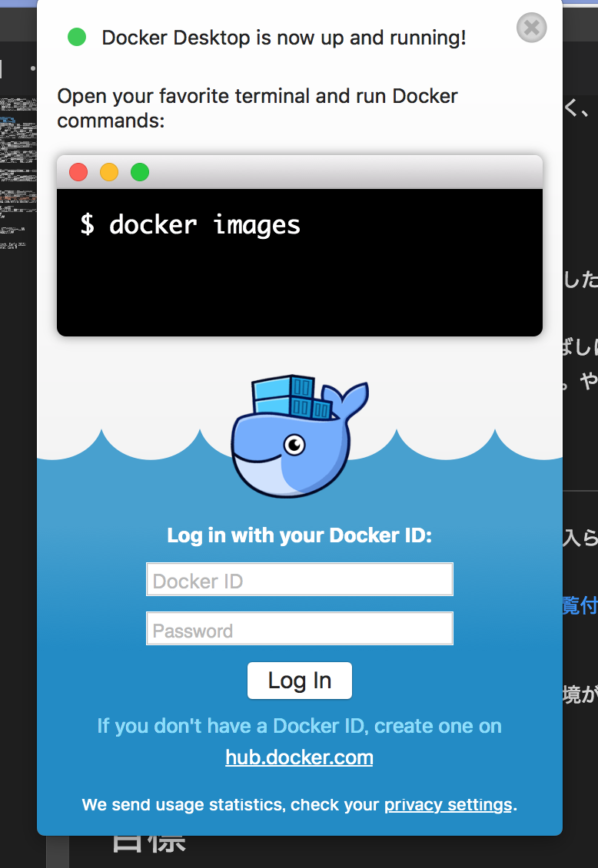This screenshot has height=868, width=598.
Task: Click "Docker Desktop is now up and running!" text
Action: [x=284, y=37]
